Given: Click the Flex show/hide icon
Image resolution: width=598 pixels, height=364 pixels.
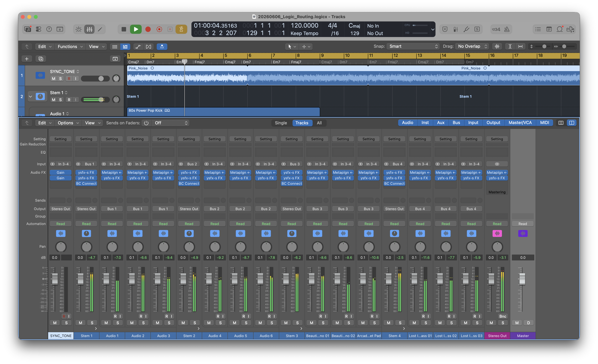Looking at the screenshot, I should click(x=149, y=47).
